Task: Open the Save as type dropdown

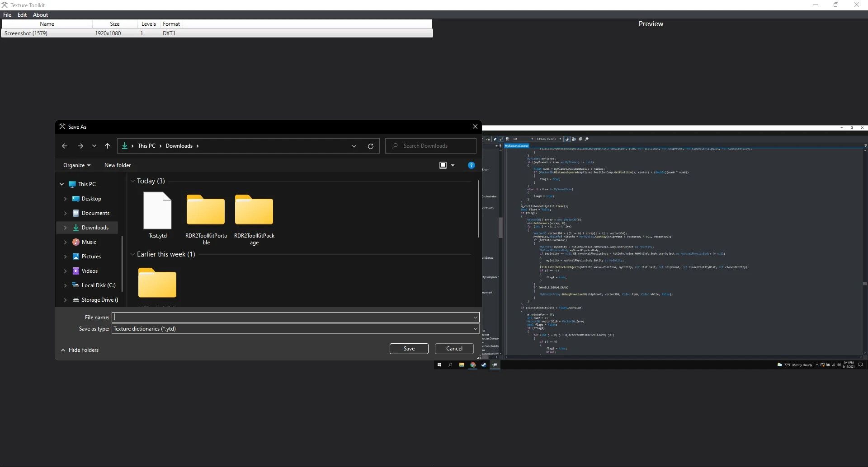Action: [295, 329]
